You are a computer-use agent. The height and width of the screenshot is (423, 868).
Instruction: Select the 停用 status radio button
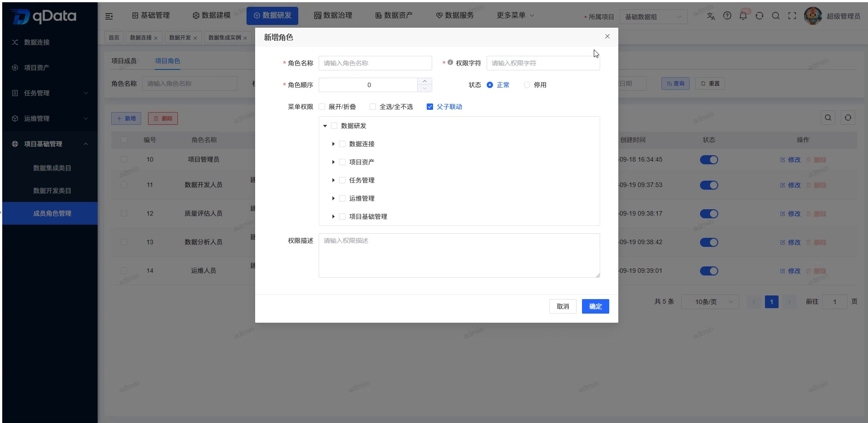tap(527, 85)
